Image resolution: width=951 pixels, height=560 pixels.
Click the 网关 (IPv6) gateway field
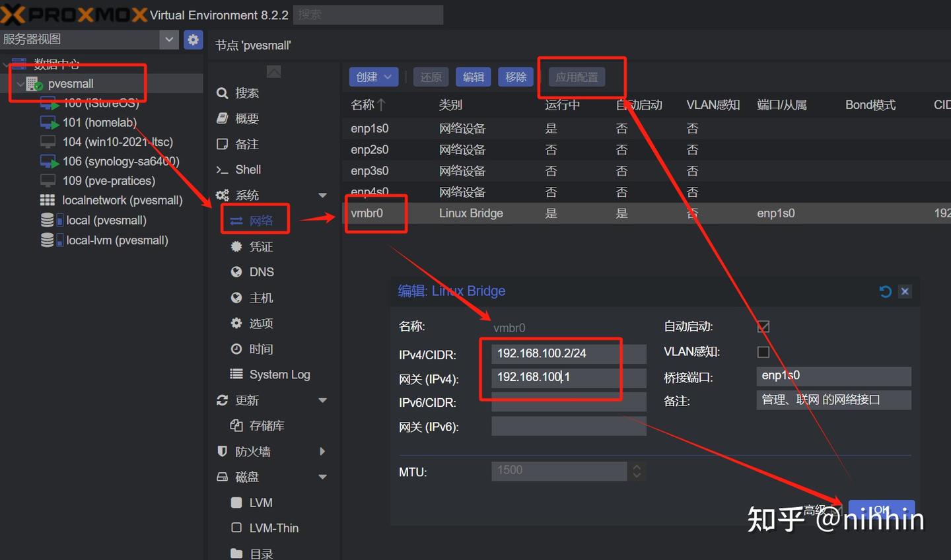pyautogui.click(x=569, y=427)
